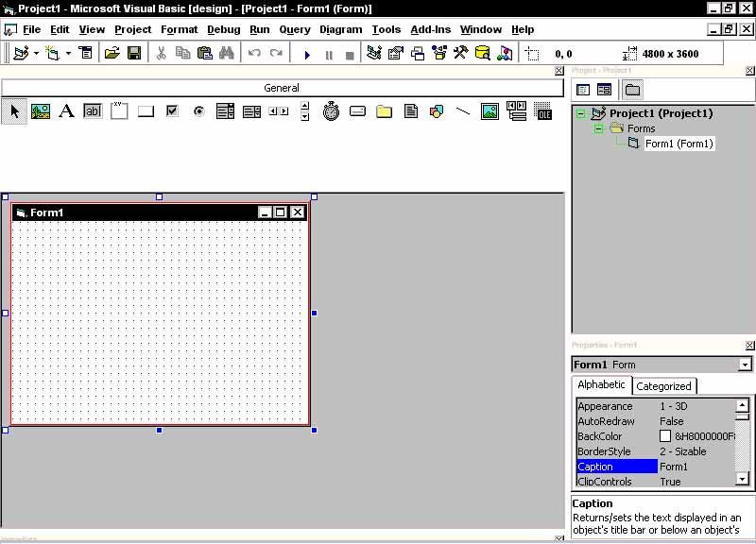The width and height of the screenshot is (756, 544).
Task: Switch to View Code in Project Explorer
Action: pos(583,90)
